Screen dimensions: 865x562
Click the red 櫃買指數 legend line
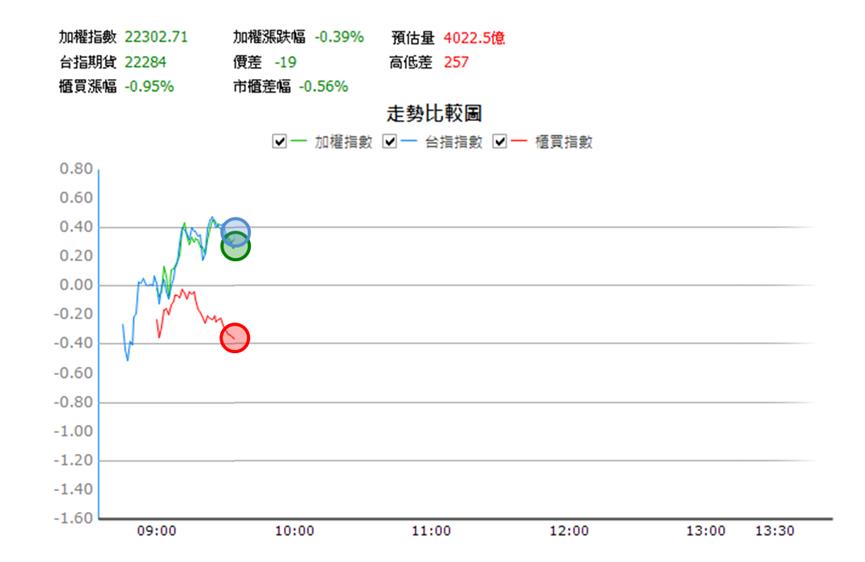click(x=519, y=141)
